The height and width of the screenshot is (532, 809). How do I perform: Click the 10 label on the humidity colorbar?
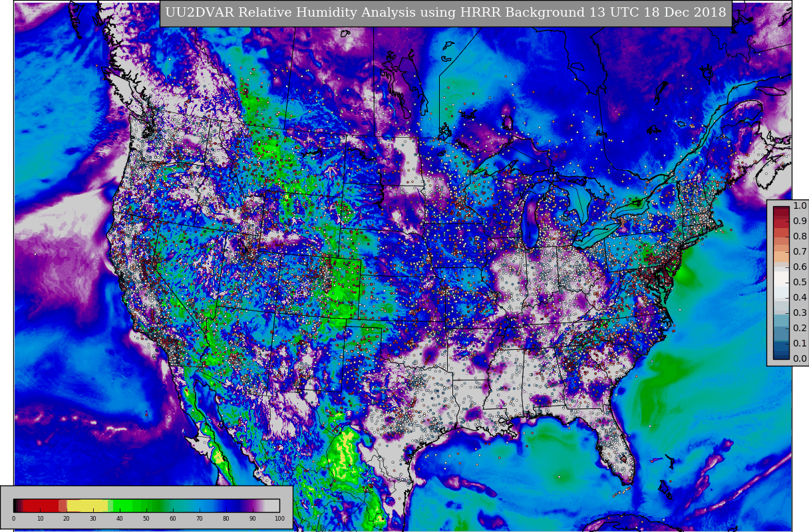pos(40,519)
